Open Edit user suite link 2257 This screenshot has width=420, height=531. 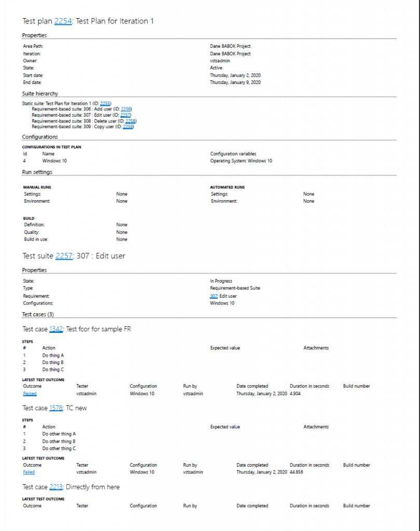pyautogui.click(x=124, y=115)
